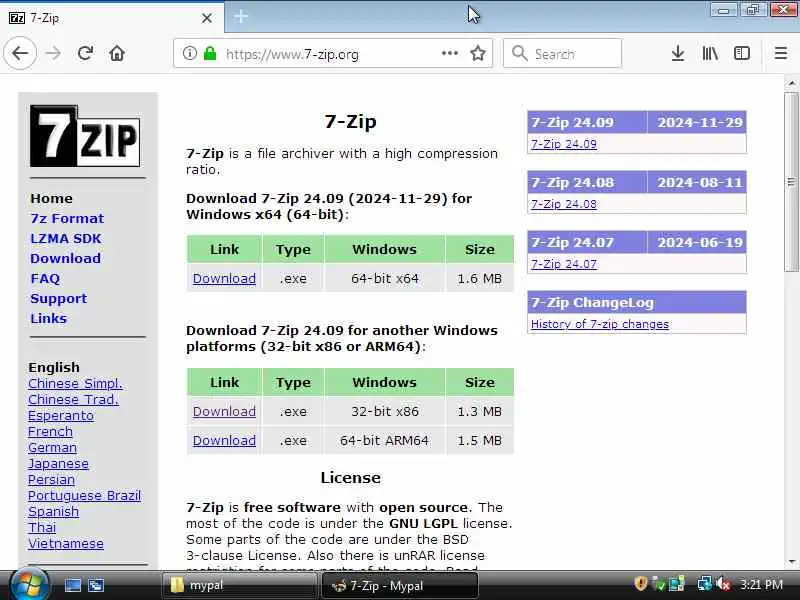Go back with the browser back arrow
The height and width of the screenshot is (600, 800).
pos(20,53)
